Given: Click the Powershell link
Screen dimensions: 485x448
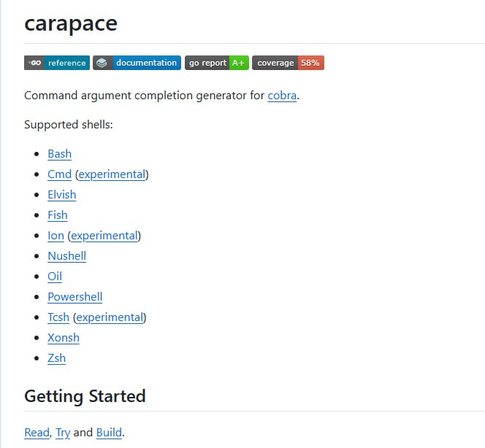Looking at the screenshot, I should click(x=75, y=297).
